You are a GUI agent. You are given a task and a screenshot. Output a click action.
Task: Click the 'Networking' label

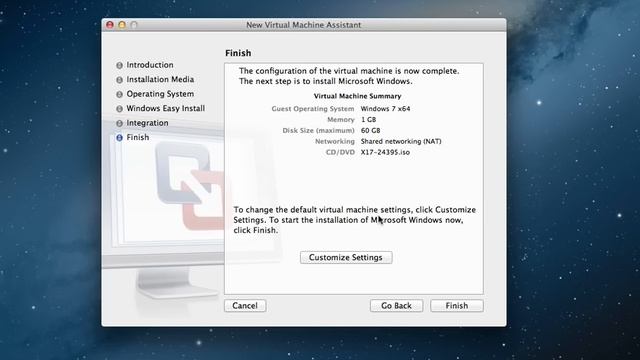click(335, 141)
